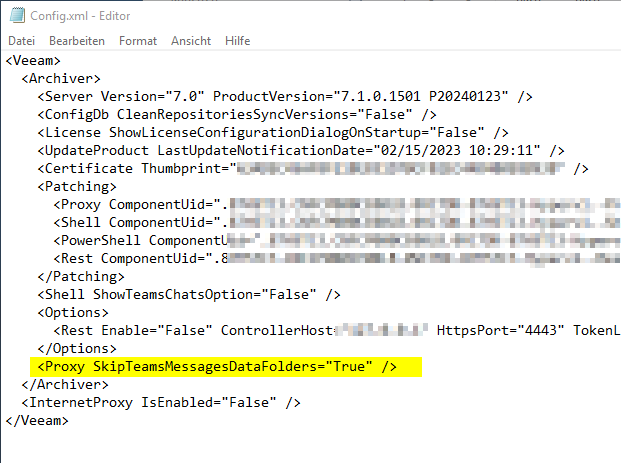The height and width of the screenshot is (463, 621).
Task: Click the opening <Archiver> tag line
Action: coord(61,78)
